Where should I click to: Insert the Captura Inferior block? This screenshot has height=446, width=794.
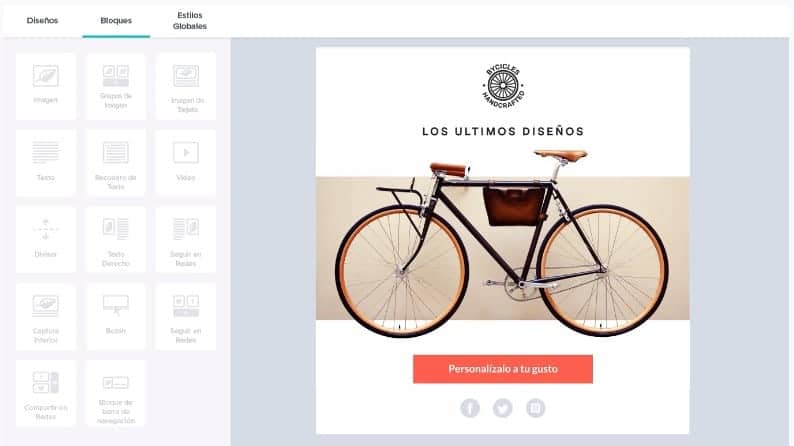(x=46, y=316)
